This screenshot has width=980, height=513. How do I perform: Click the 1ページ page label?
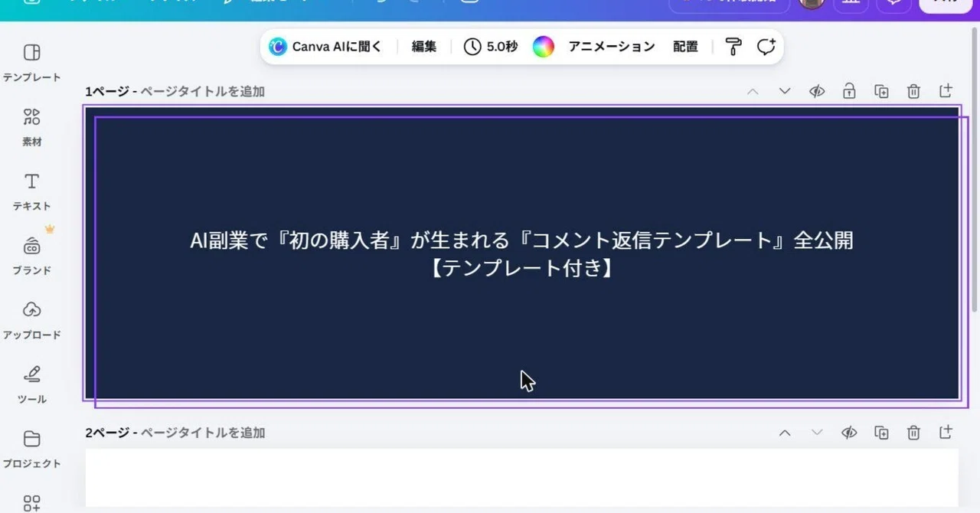tap(107, 91)
